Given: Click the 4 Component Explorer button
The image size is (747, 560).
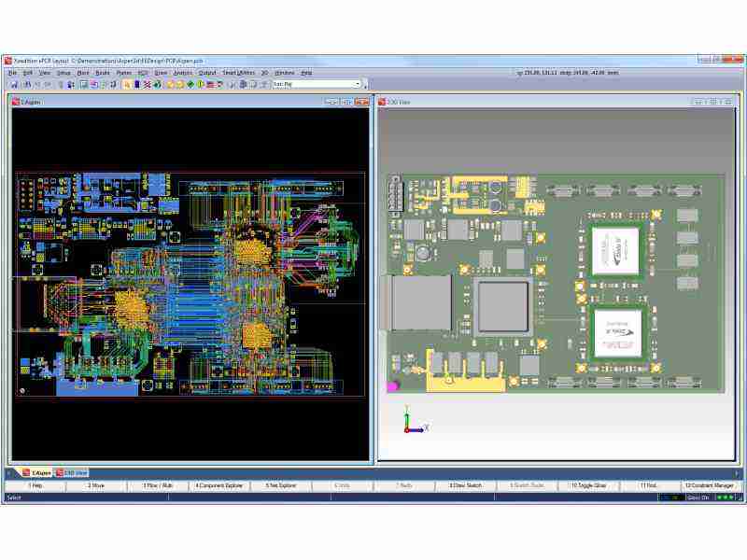Looking at the screenshot, I should [x=218, y=486].
